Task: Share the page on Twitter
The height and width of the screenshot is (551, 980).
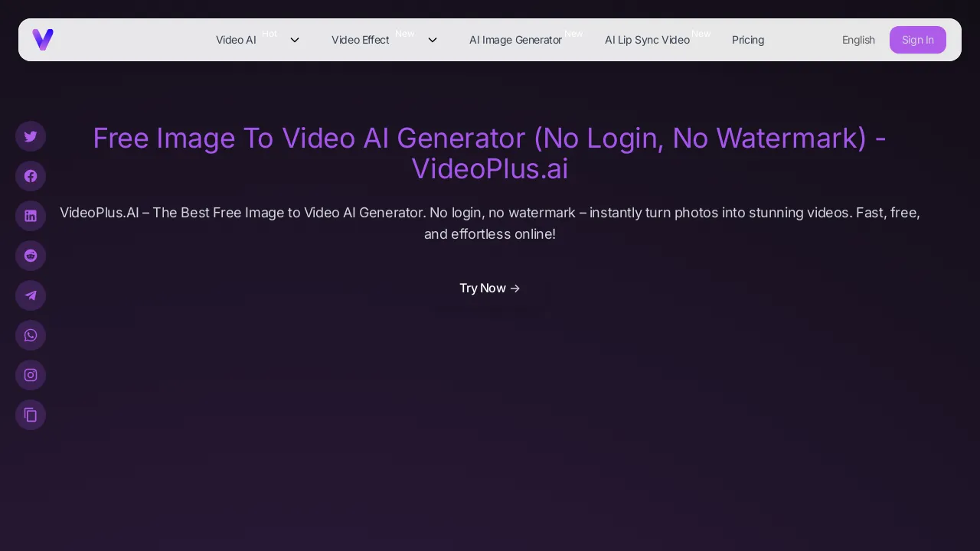Action: tap(31, 136)
